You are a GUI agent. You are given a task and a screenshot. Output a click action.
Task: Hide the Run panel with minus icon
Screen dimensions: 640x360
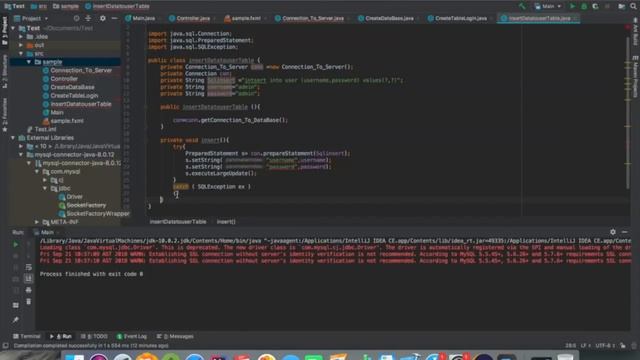[x=624, y=232]
